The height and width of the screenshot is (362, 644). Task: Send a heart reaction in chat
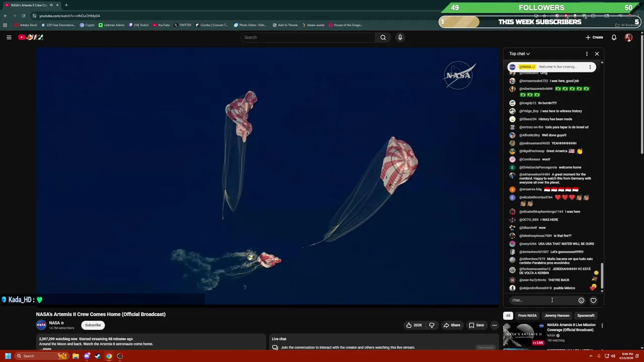593,300
